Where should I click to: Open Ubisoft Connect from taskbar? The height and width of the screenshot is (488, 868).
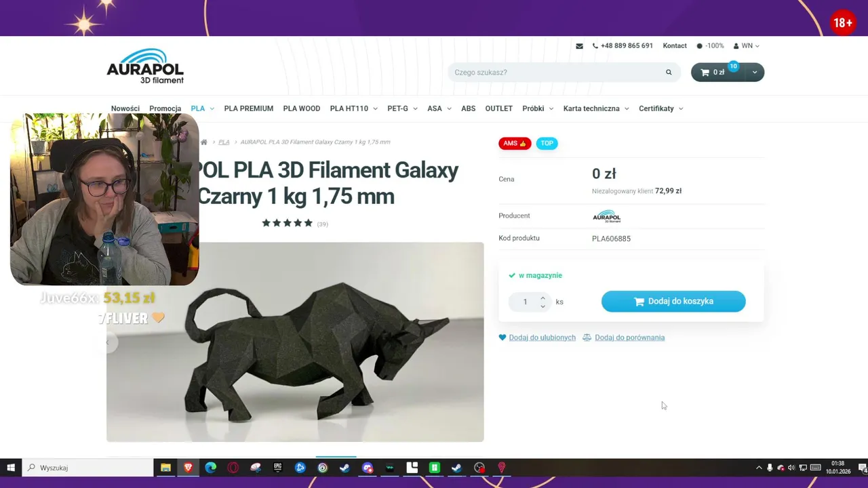pos(323,468)
